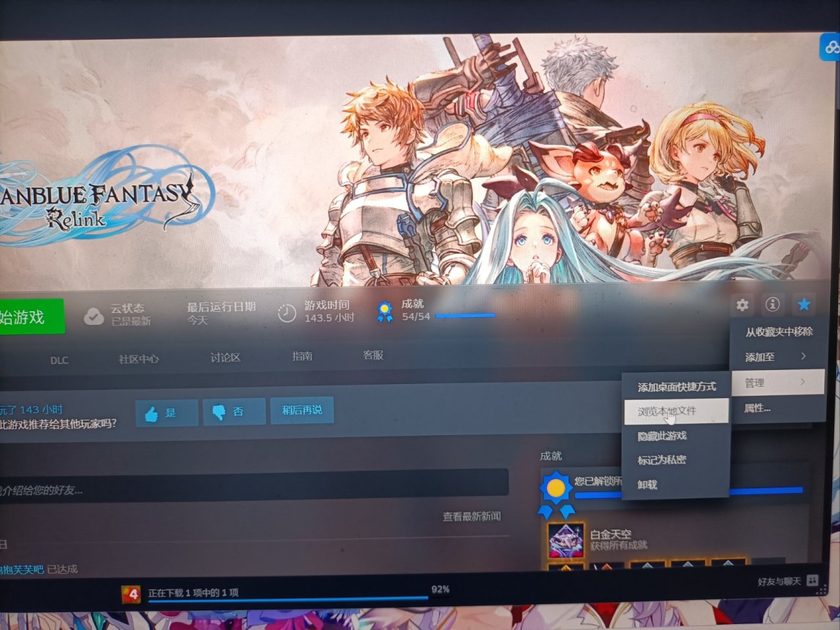Click the blue cloud app icon at top right
Viewport: 840px width, 630px height.
tap(831, 47)
